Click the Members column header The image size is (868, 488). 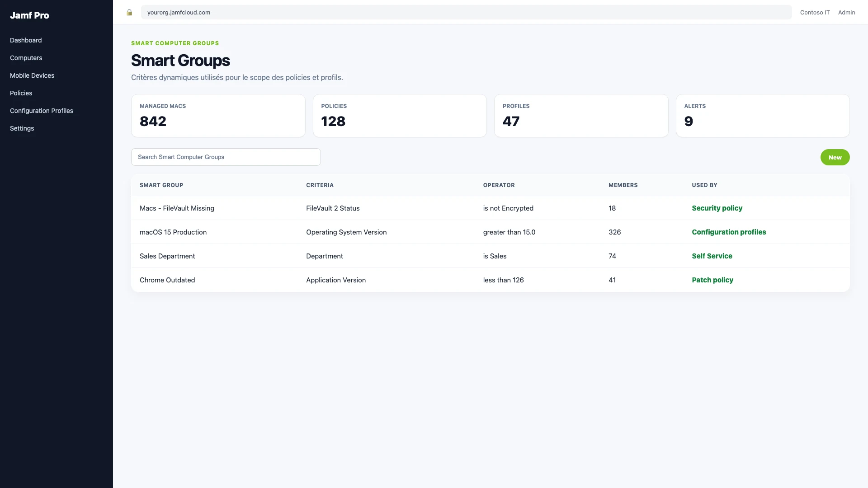pos(623,185)
